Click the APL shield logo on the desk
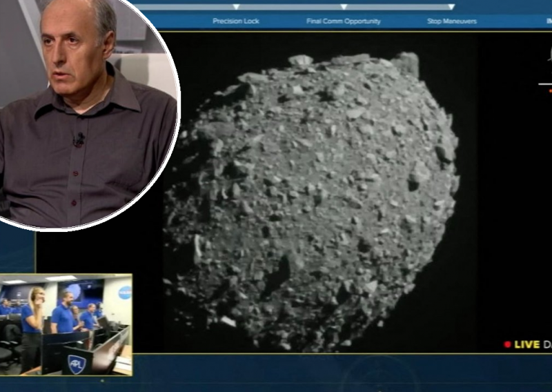This screenshot has width=552, height=392. 75,362
